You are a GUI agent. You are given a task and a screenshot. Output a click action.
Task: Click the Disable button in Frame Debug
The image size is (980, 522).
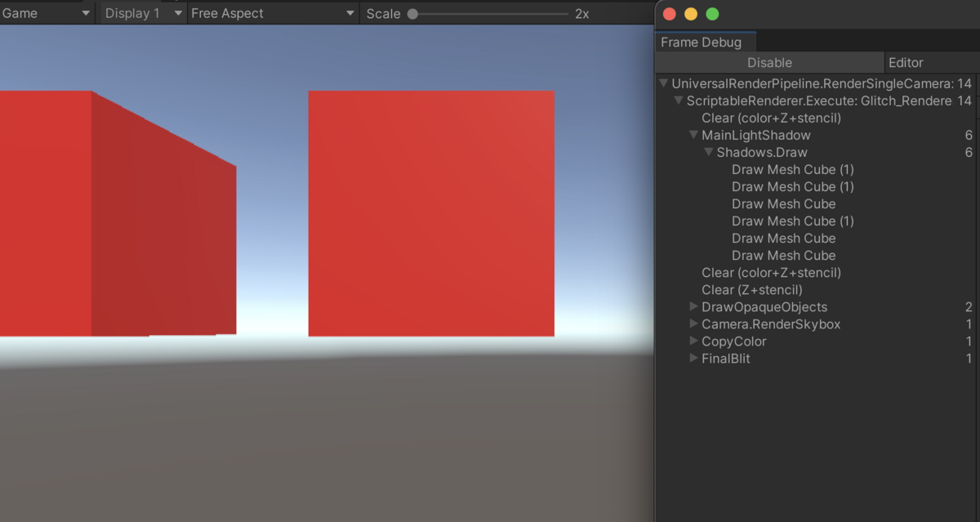tap(768, 62)
